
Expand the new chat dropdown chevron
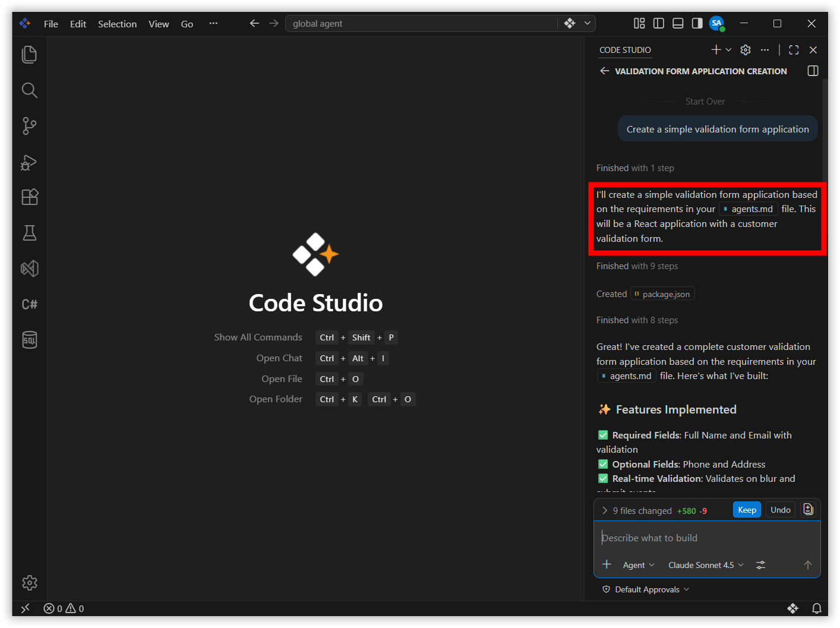[728, 50]
